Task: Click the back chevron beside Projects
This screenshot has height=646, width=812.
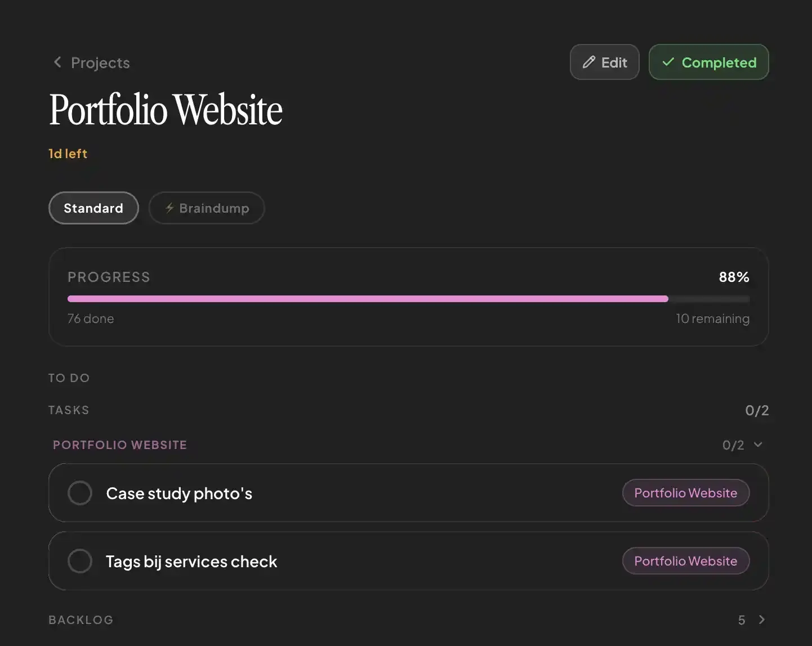Action: (57, 62)
